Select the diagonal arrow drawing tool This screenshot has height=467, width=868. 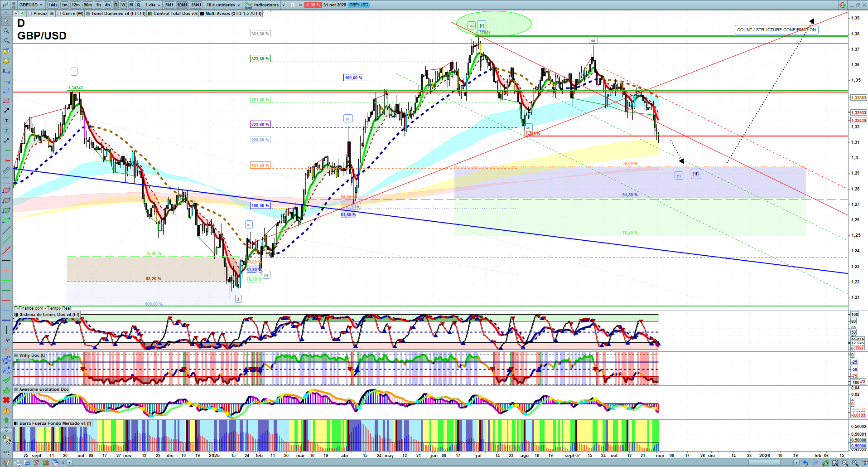pos(6,111)
